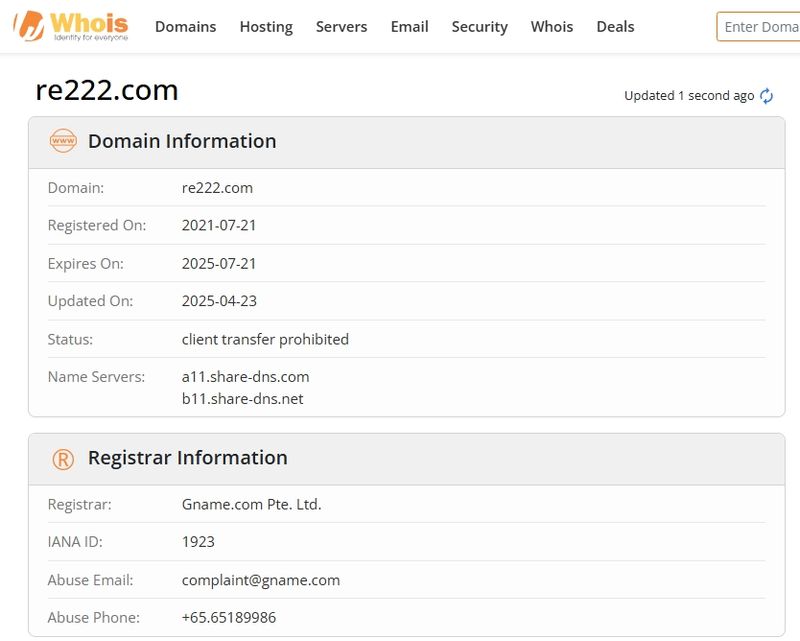Focus the Enter Domain search field
This screenshot has width=800, height=641.
(758, 27)
